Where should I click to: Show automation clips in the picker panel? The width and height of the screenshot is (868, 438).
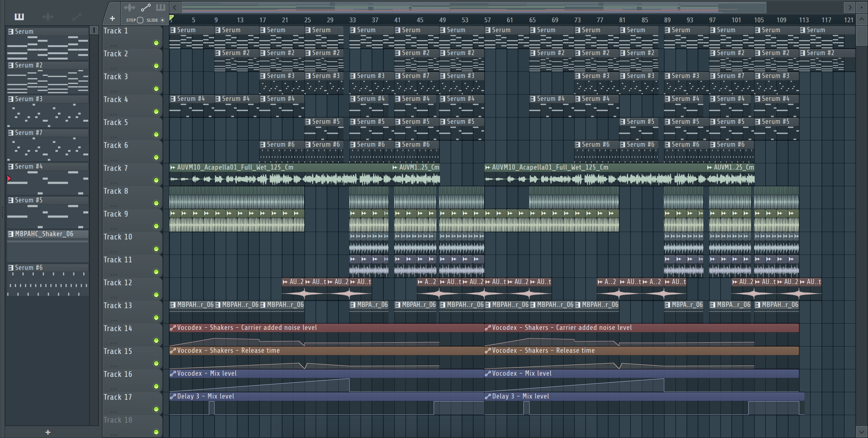coord(77,17)
